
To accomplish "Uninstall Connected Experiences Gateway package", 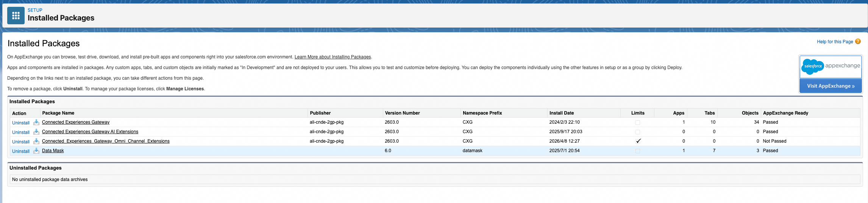I will pos(21,123).
